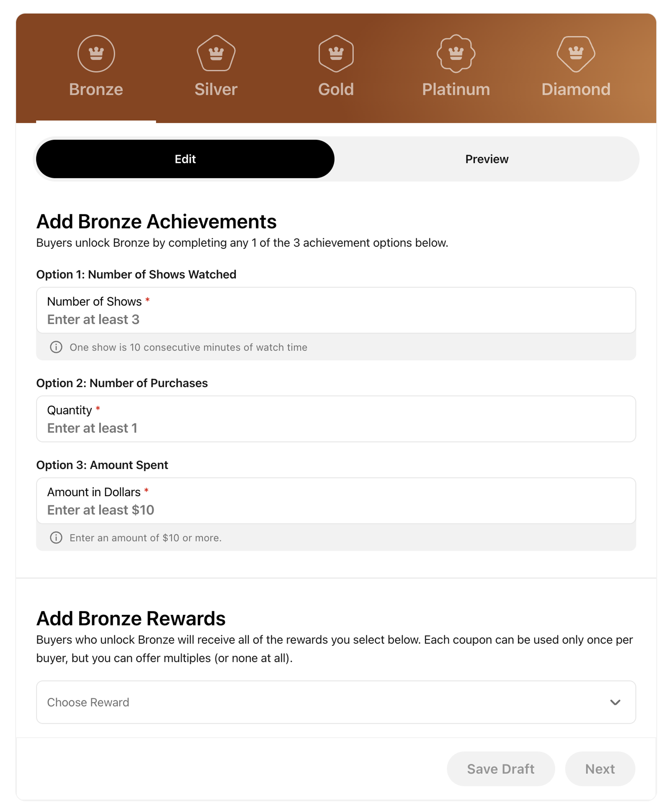Click the info icon beside $10 amount note
Viewport: 672px width, 809px height.
pyautogui.click(x=56, y=538)
